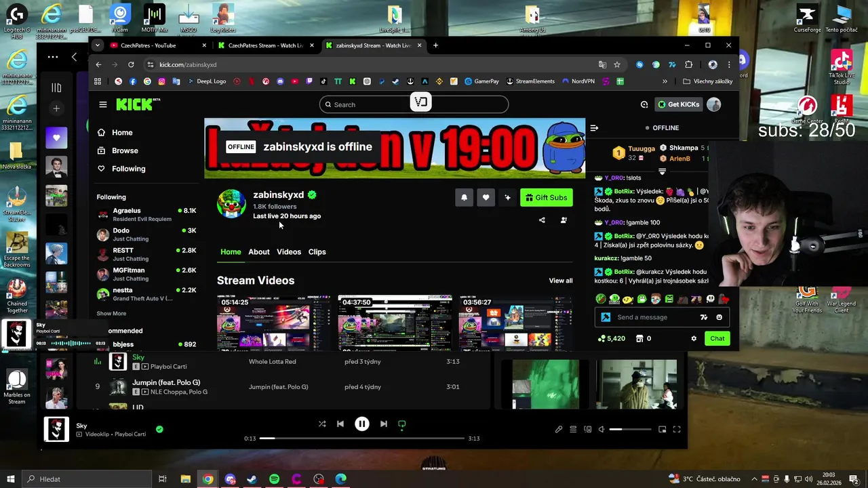Open Chrome tab search dropdown
Screen dimensions: 868x488
pos(98,45)
